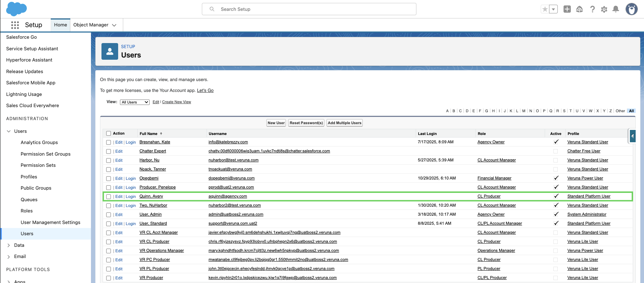Open Release Updates in the sidebar
Viewport: 644px width, 283px height.
pyautogui.click(x=25, y=72)
